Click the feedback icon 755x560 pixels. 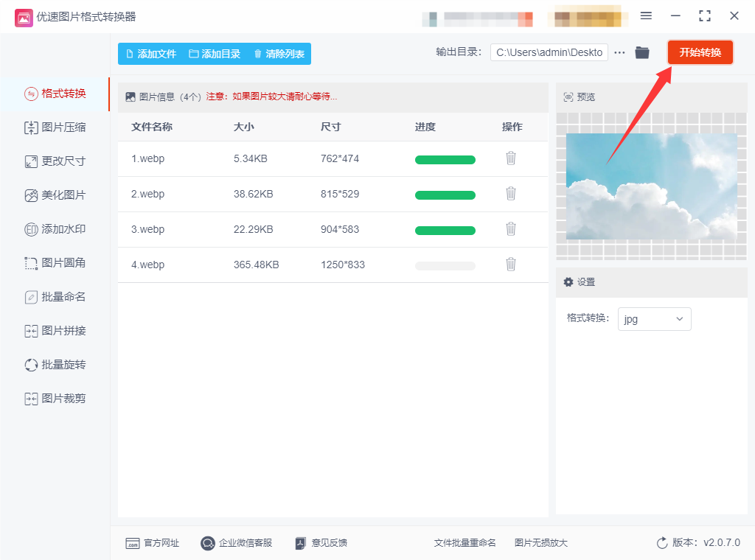point(300,543)
